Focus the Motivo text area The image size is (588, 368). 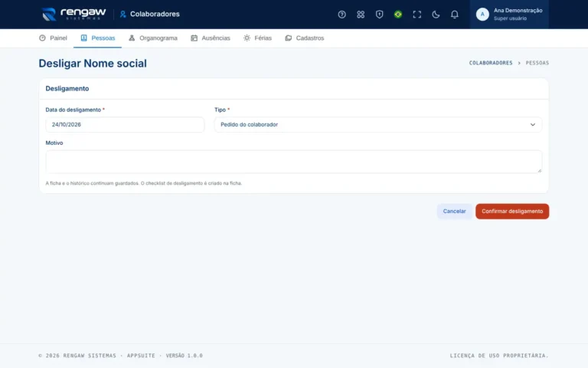click(x=294, y=162)
